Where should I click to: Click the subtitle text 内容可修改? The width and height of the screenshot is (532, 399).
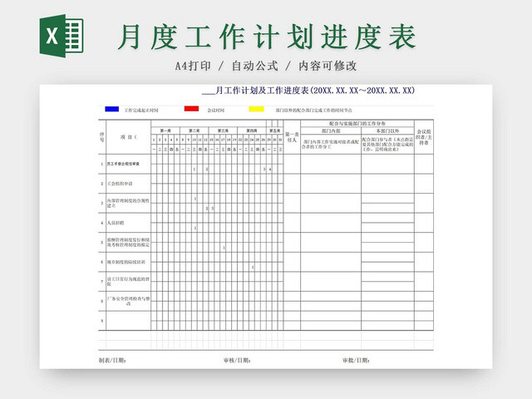tap(328, 66)
